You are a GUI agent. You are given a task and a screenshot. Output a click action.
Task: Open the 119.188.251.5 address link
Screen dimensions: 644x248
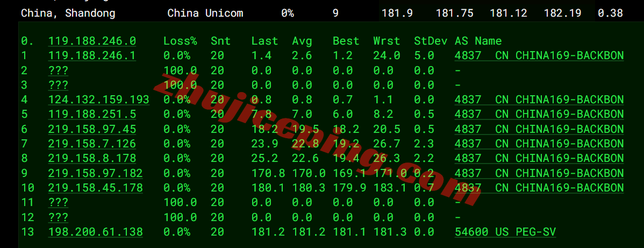(x=92, y=115)
